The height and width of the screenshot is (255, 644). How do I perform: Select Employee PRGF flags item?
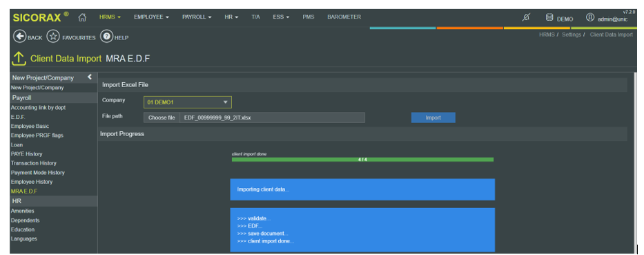coord(37,135)
